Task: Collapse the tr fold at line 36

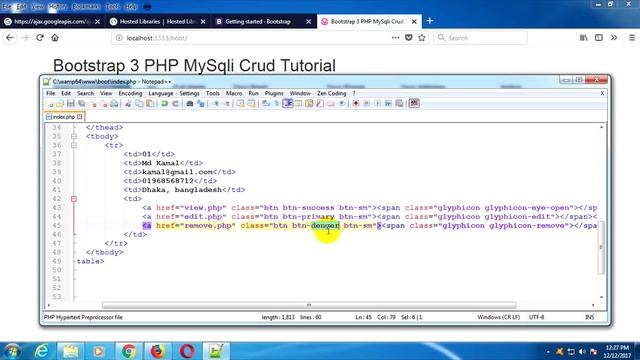Action: pyautogui.click(x=74, y=145)
